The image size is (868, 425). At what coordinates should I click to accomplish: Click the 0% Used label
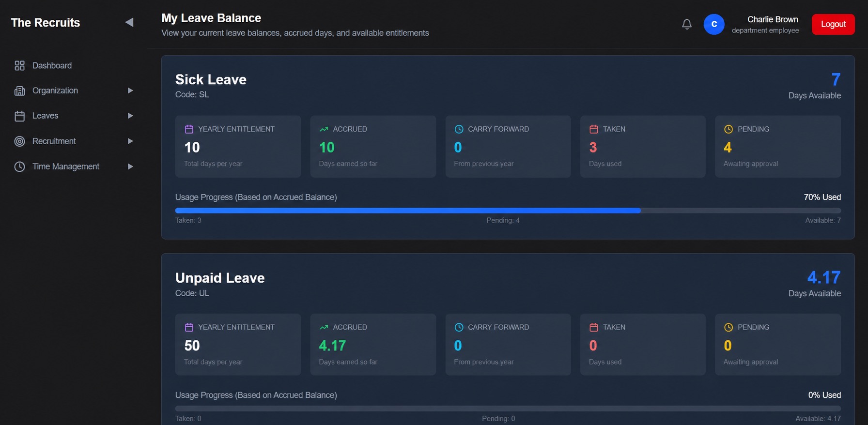[824, 395]
